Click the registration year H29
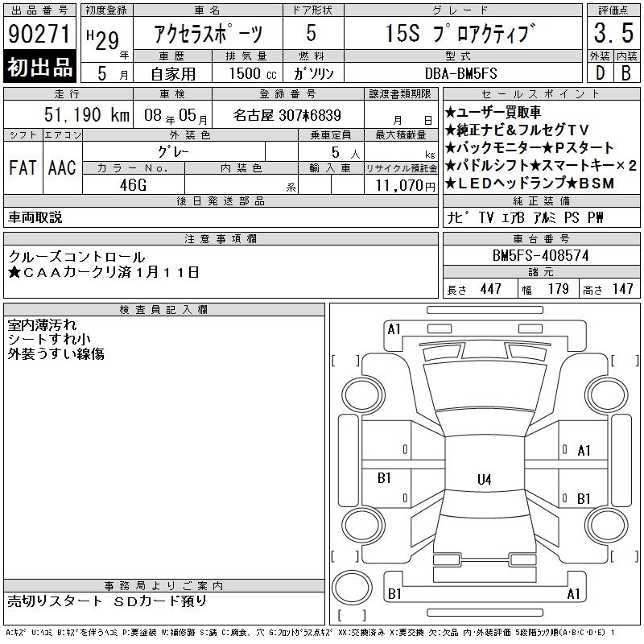 click(x=103, y=39)
